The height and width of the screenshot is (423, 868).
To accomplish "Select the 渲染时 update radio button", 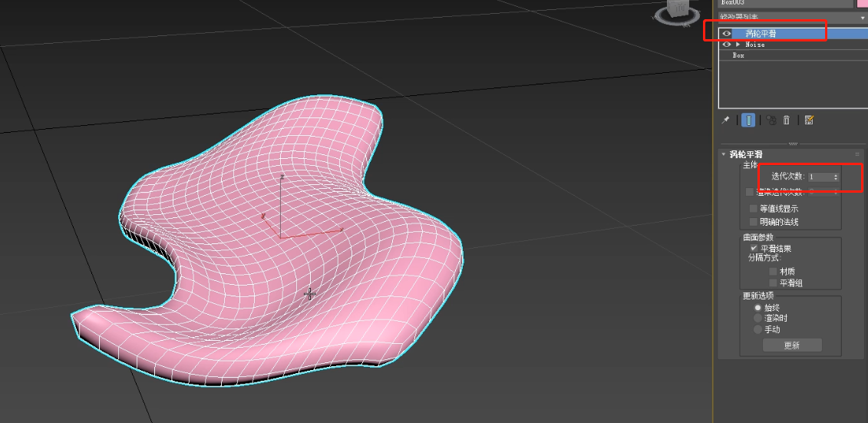I will pyautogui.click(x=757, y=319).
